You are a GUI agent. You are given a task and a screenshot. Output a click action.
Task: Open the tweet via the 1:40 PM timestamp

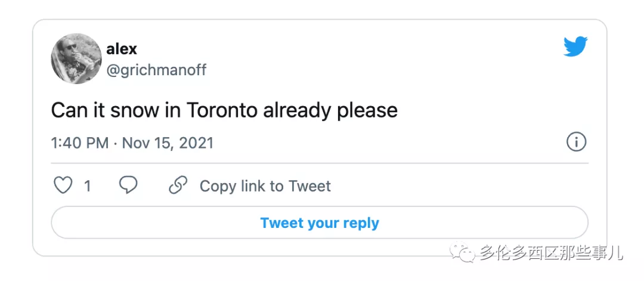(x=80, y=143)
